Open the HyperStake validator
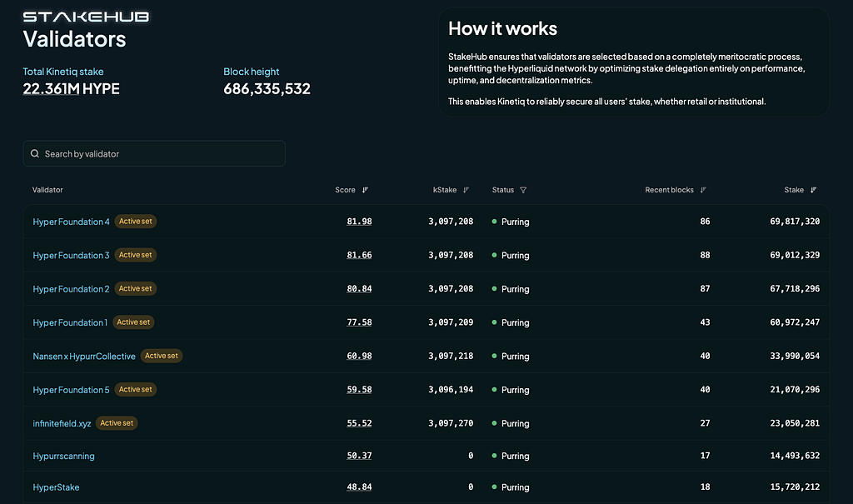 click(x=56, y=487)
